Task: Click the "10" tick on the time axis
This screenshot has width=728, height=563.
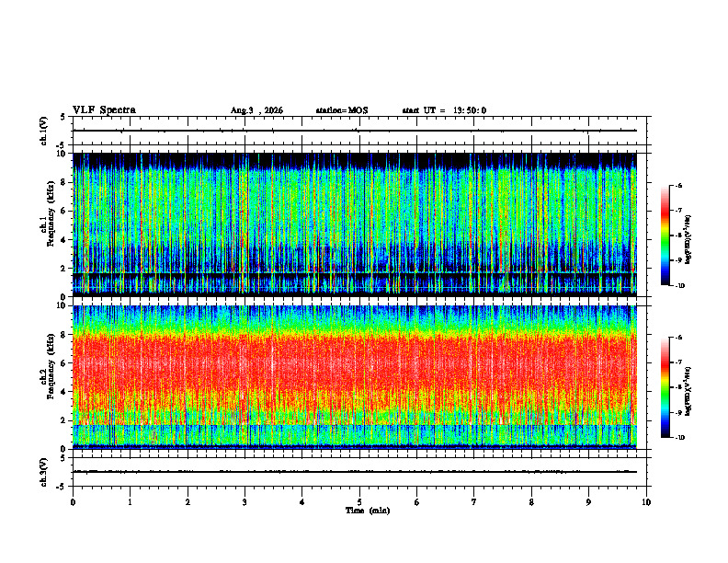Action: point(646,502)
